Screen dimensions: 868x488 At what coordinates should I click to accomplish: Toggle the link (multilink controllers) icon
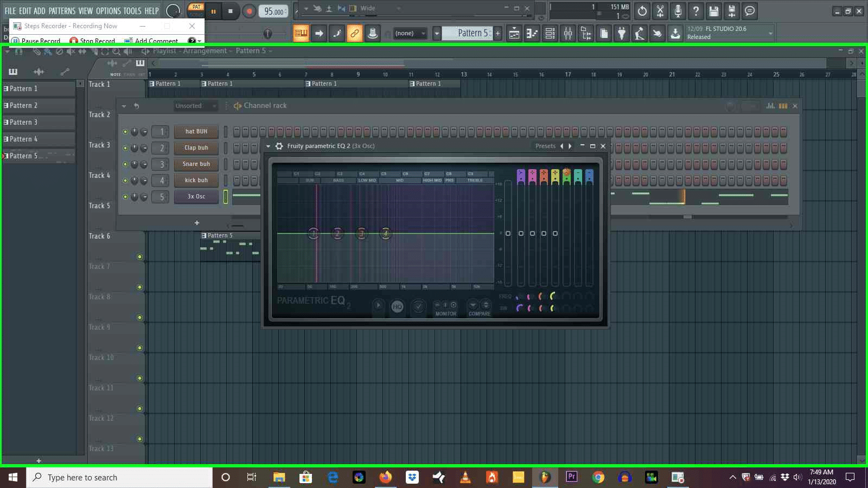(354, 34)
